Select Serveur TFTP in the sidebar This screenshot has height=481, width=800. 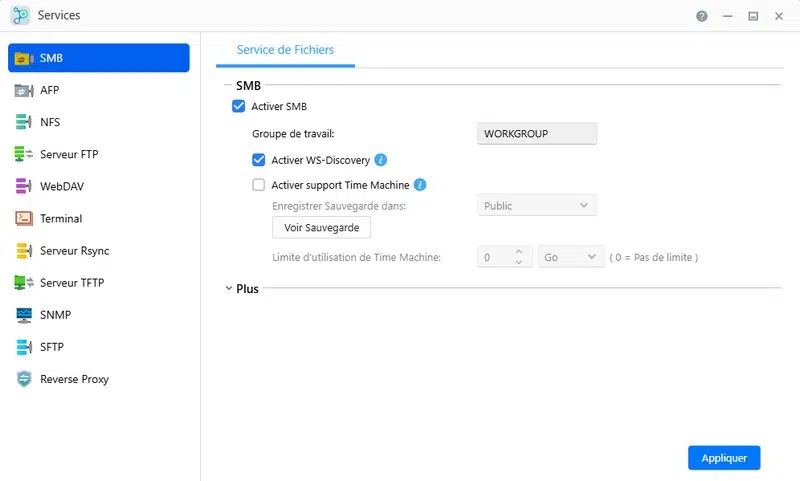pos(71,283)
